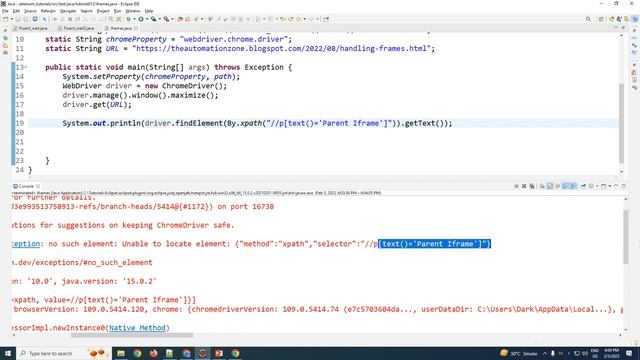
Task: Click the console vertical scrollbar thumb
Action: point(626,237)
